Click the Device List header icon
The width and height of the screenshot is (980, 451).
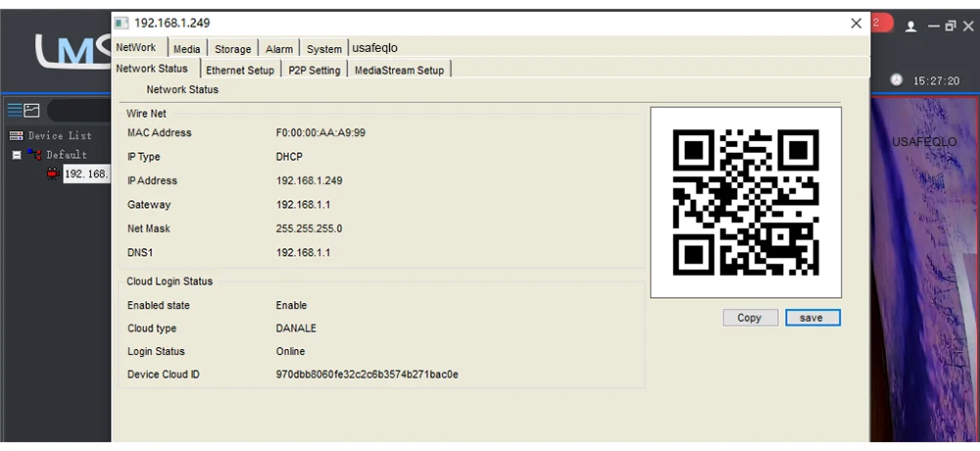coord(17,135)
